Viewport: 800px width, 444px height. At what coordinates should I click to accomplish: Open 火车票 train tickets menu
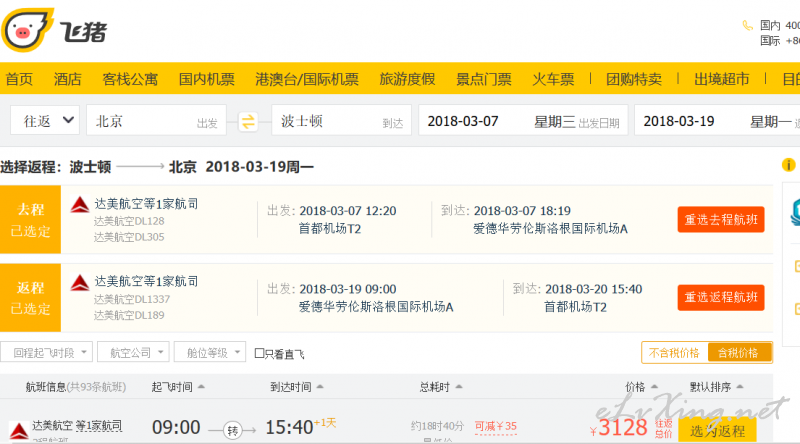point(553,79)
